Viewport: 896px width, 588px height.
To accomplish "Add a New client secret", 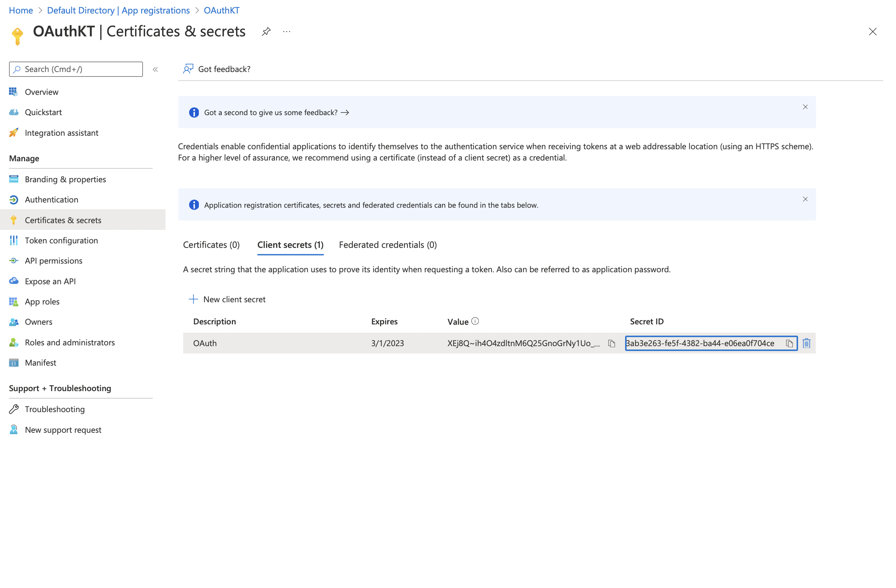I will [x=227, y=299].
